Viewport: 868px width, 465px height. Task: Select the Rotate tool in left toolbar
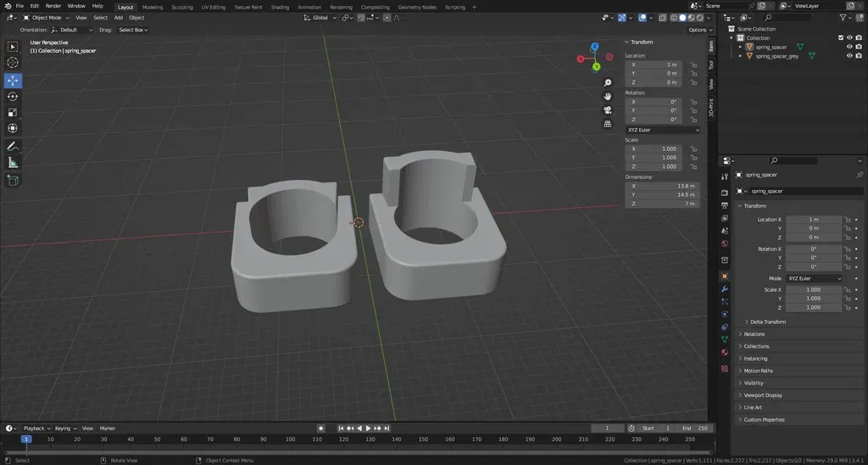pyautogui.click(x=13, y=97)
